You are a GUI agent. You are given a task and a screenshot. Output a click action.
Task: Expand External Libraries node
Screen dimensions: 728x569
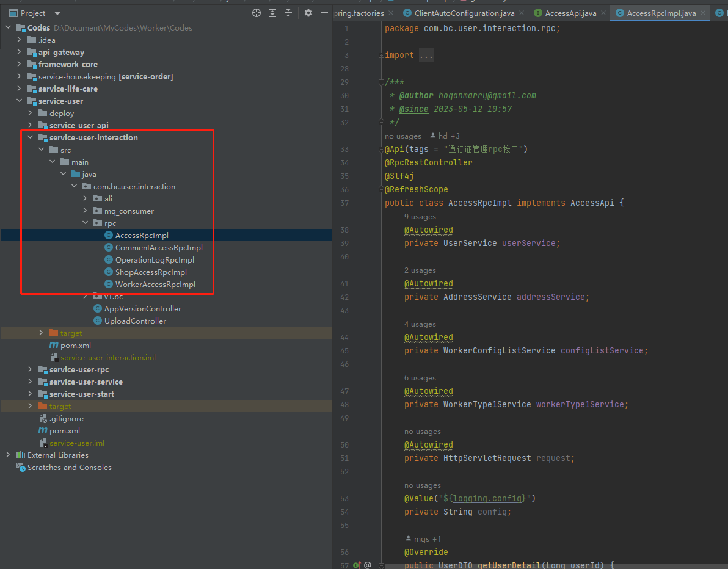coord(9,455)
